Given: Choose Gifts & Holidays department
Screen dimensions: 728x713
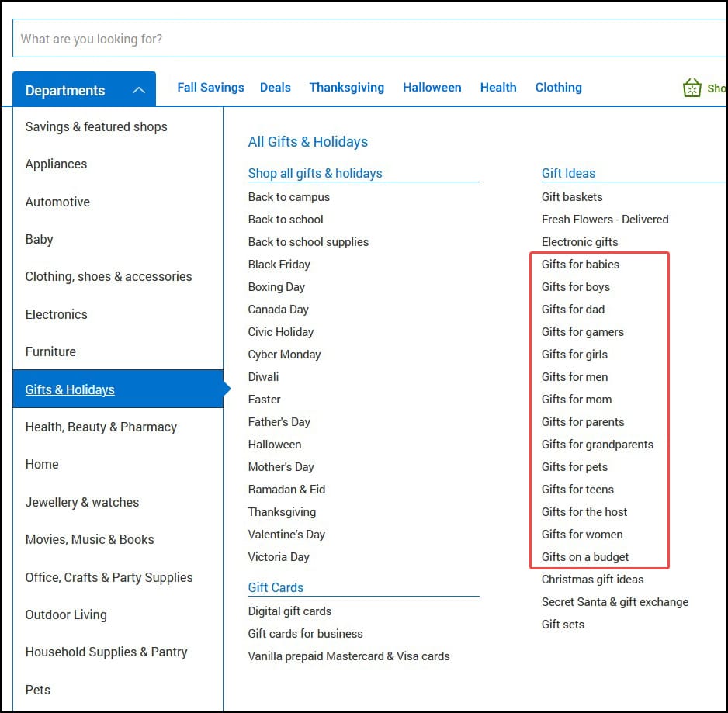Looking at the screenshot, I should [70, 389].
